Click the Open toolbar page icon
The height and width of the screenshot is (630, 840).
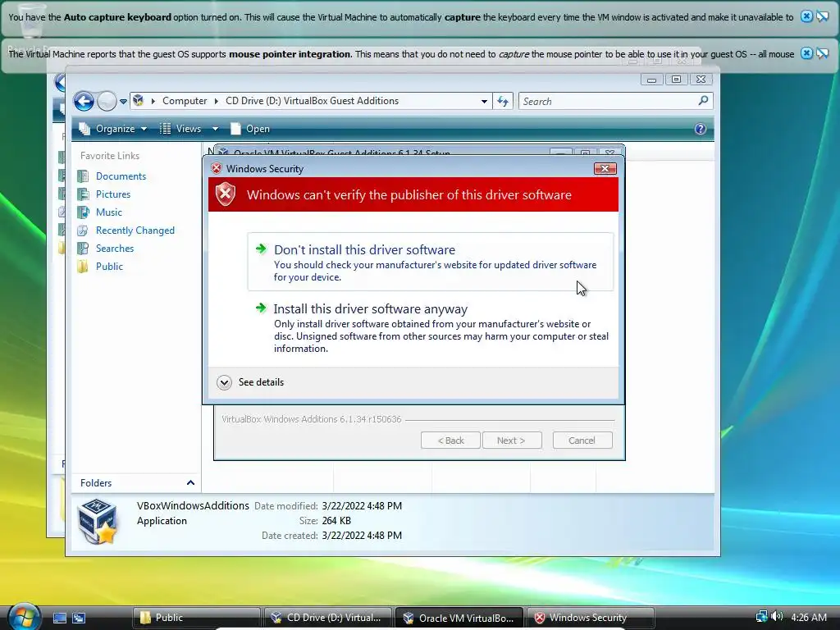(235, 129)
